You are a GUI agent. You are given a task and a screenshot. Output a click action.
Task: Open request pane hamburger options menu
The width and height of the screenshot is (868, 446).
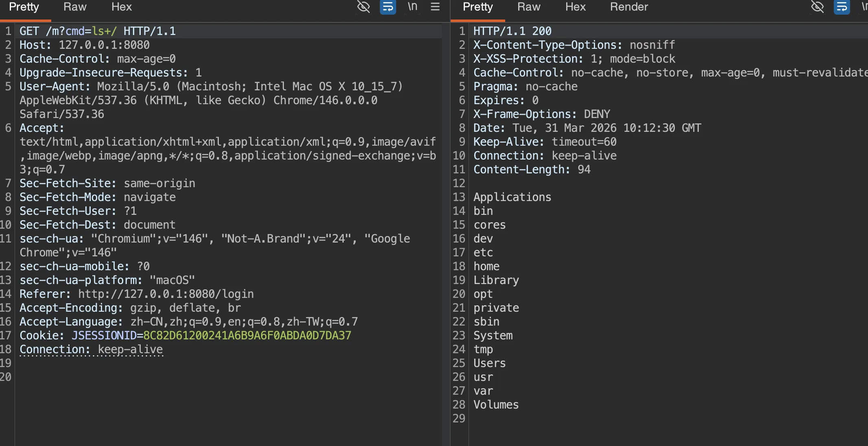[x=435, y=7]
